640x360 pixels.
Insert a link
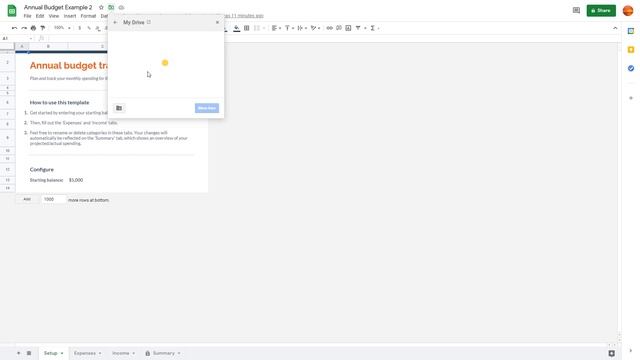(329, 28)
